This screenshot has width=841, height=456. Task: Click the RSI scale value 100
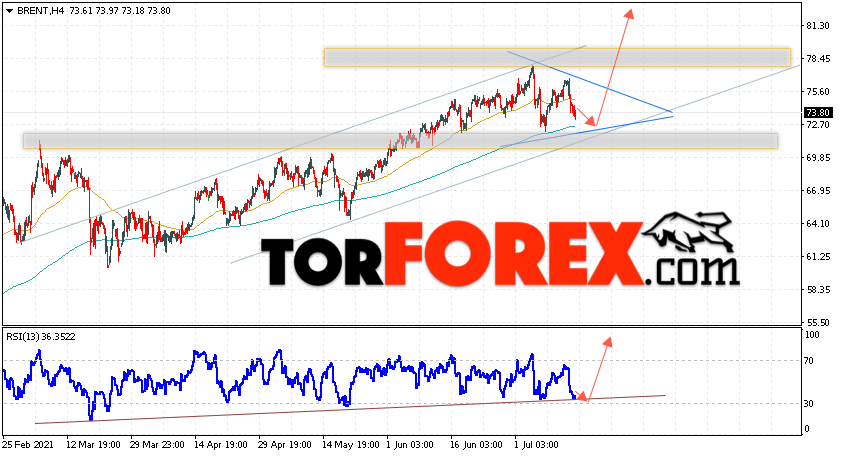(x=813, y=335)
